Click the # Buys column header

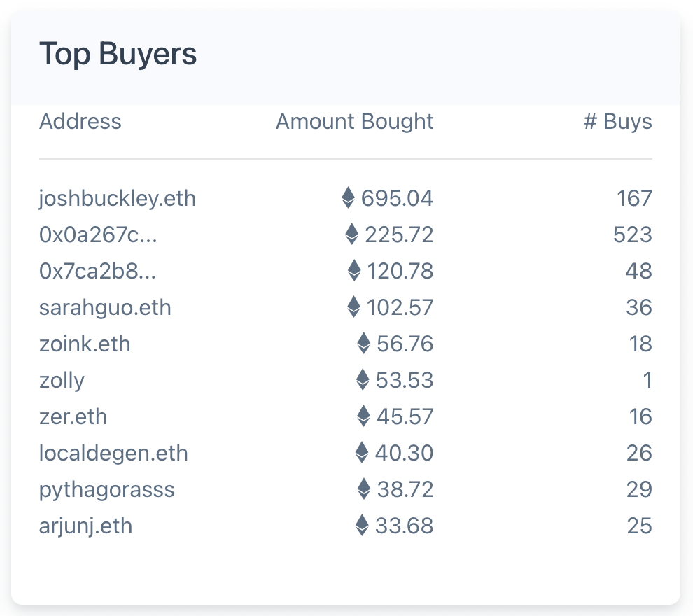pos(618,122)
